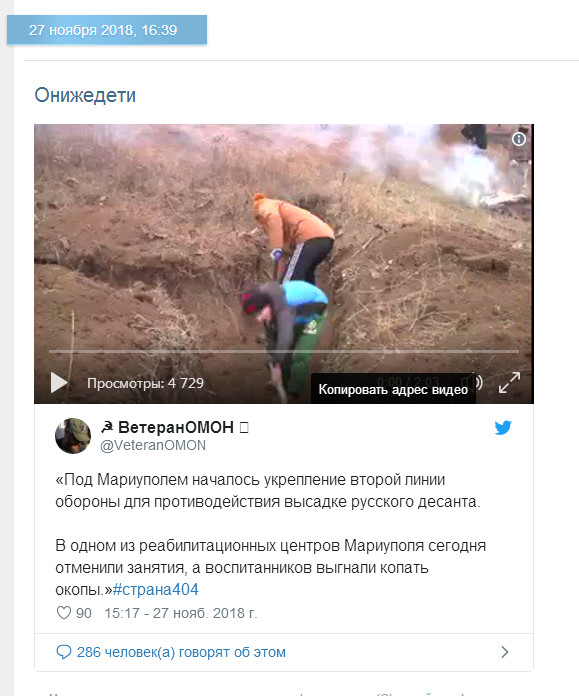The image size is (579, 696).
Task: Open ВетеранОМОН profile avatar
Action: click(73, 435)
